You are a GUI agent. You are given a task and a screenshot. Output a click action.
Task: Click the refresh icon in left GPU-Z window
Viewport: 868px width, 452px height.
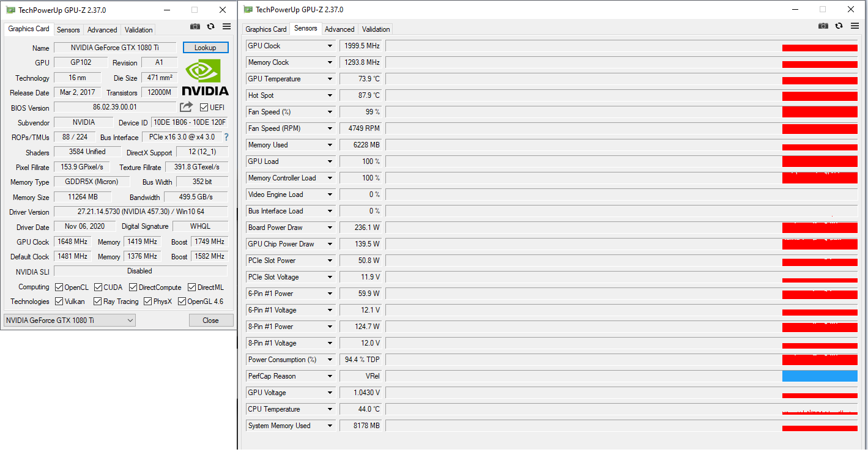click(211, 26)
